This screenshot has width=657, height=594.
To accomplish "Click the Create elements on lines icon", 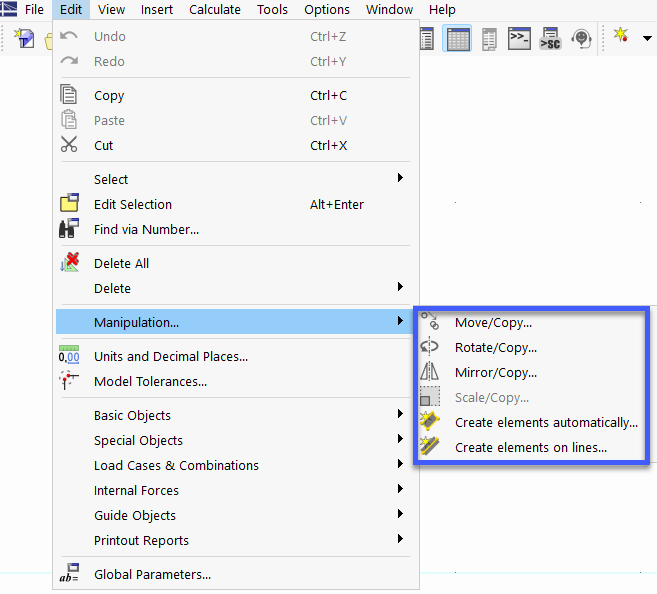I will click(430, 446).
